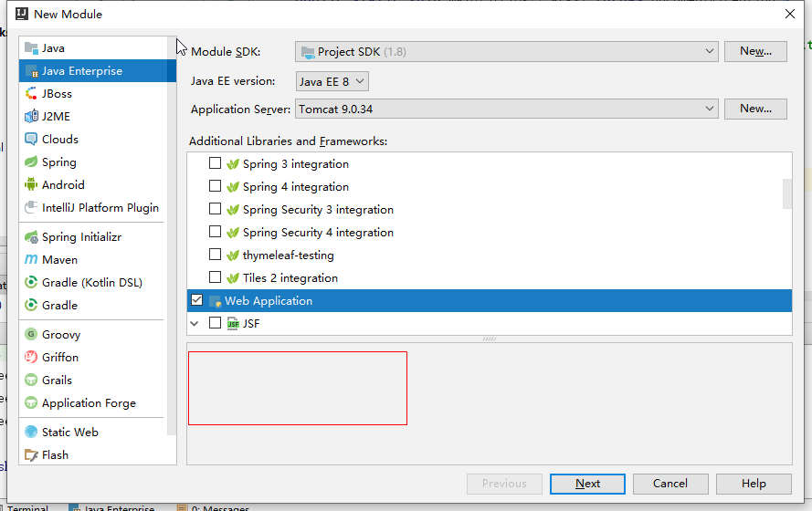Choose the Gradle (Kotlin DSL) icon
This screenshot has height=511, width=812.
[31, 282]
